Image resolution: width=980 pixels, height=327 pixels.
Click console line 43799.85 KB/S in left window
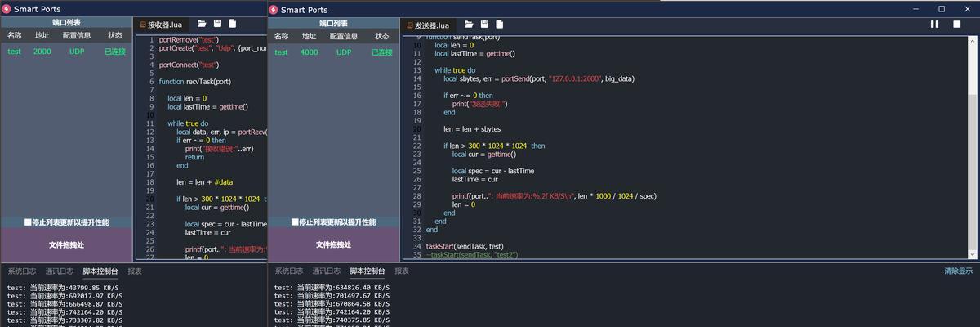(x=63, y=288)
